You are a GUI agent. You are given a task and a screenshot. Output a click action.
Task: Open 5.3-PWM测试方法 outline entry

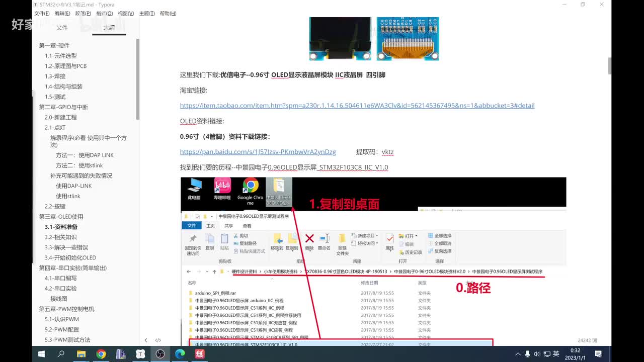pyautogui.click(x=67, y=340)
